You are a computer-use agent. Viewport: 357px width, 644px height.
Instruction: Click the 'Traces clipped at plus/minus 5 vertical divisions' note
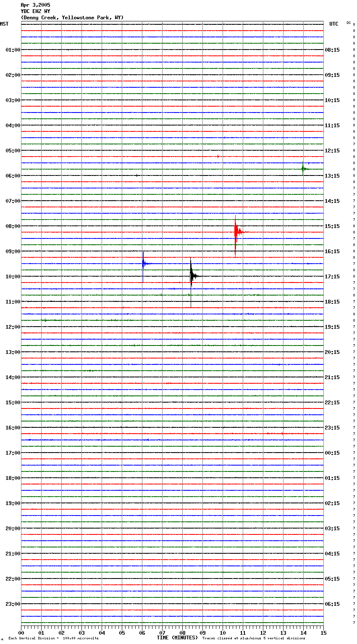pos(254,639)
